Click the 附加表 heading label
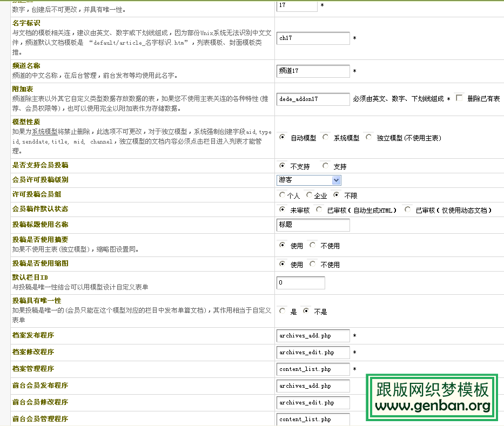Screen dimensions: 504x426 pyautogui.click(x=23, y=89)
